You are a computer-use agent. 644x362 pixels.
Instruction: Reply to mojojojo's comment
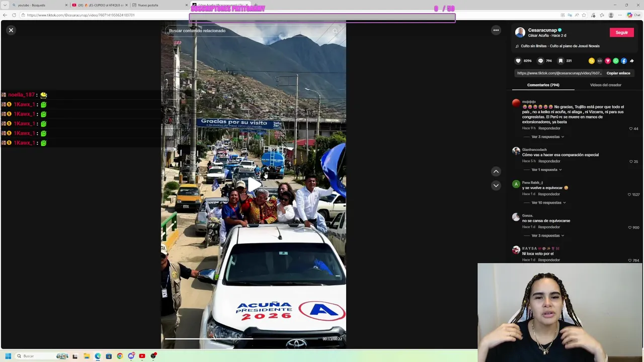coord(549,128)
